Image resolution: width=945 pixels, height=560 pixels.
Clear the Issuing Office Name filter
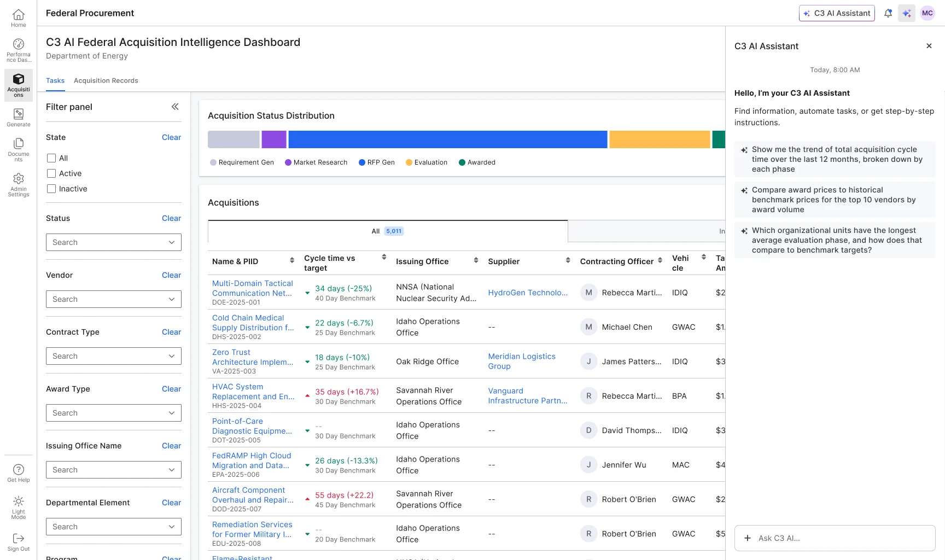pyautogui.click(x=171, y=446)
